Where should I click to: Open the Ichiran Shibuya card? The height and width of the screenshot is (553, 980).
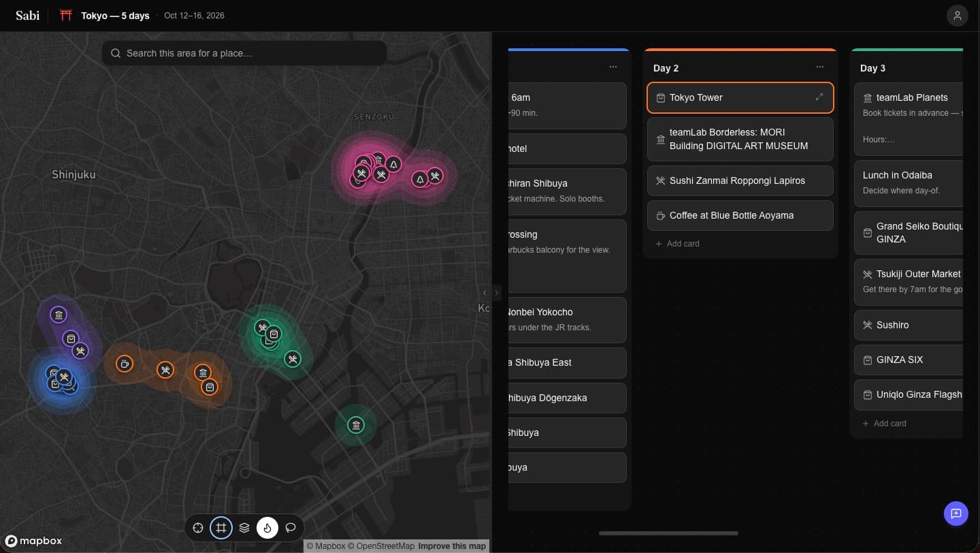point(568,191)
